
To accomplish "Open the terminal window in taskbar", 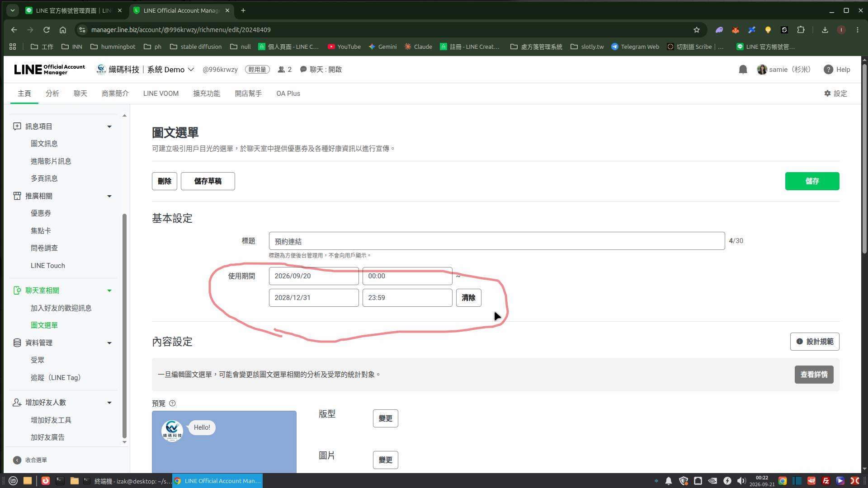I will point(127,481).
